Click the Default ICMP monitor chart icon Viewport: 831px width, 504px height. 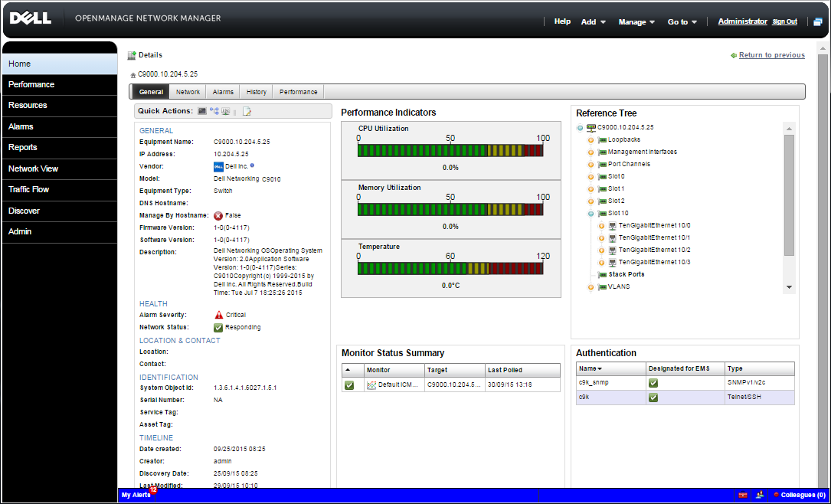click(371, 385)
